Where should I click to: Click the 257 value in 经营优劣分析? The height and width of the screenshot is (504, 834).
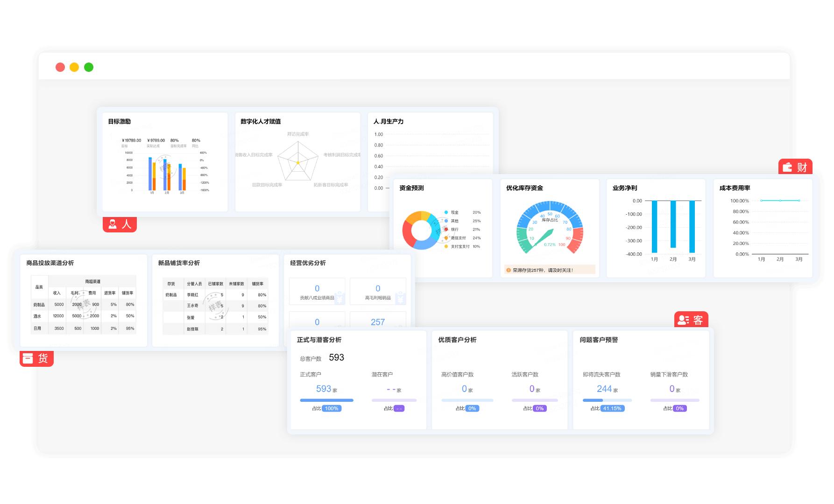coord(378,322)
